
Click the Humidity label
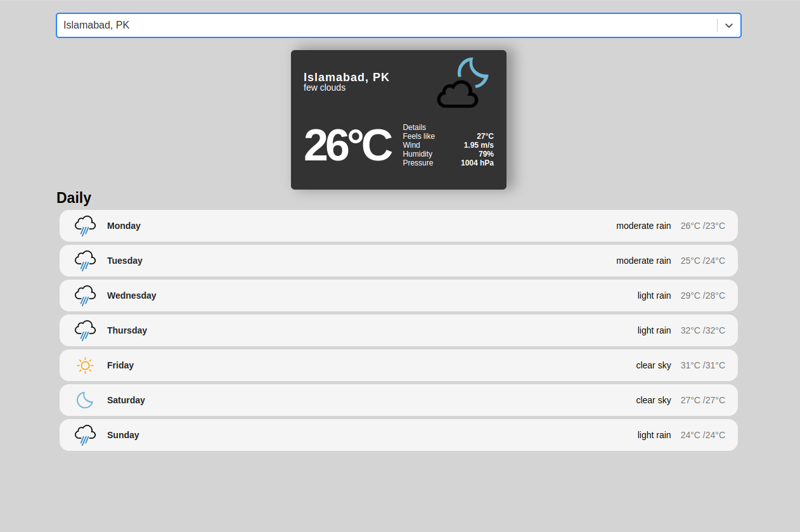pos(418,154)
